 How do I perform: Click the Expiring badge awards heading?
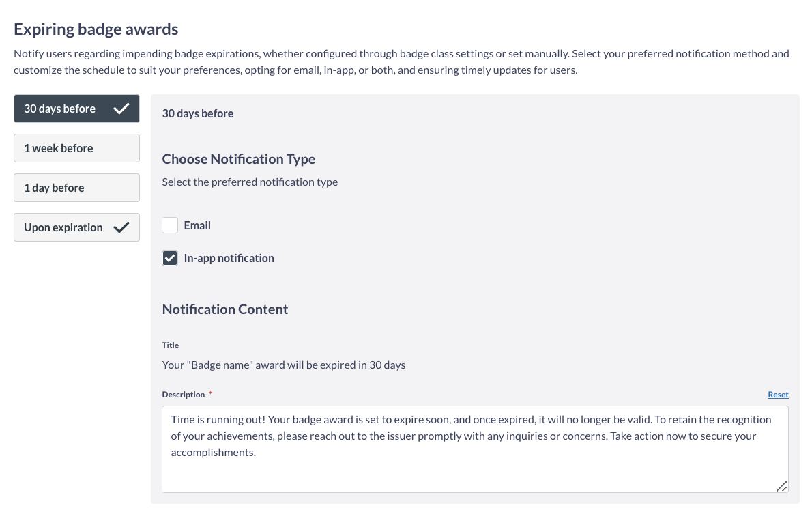coord(96,29)
